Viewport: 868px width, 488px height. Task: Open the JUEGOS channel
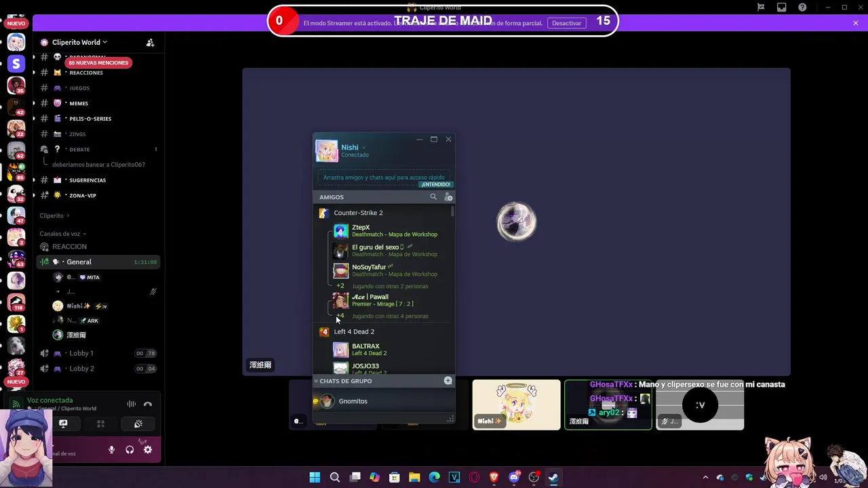98,88
